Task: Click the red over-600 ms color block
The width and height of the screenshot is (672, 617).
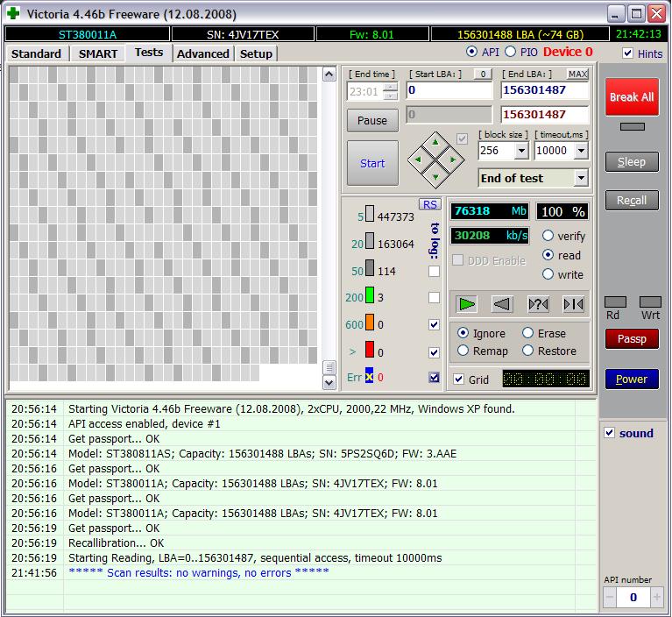Action: coord(370,350)
